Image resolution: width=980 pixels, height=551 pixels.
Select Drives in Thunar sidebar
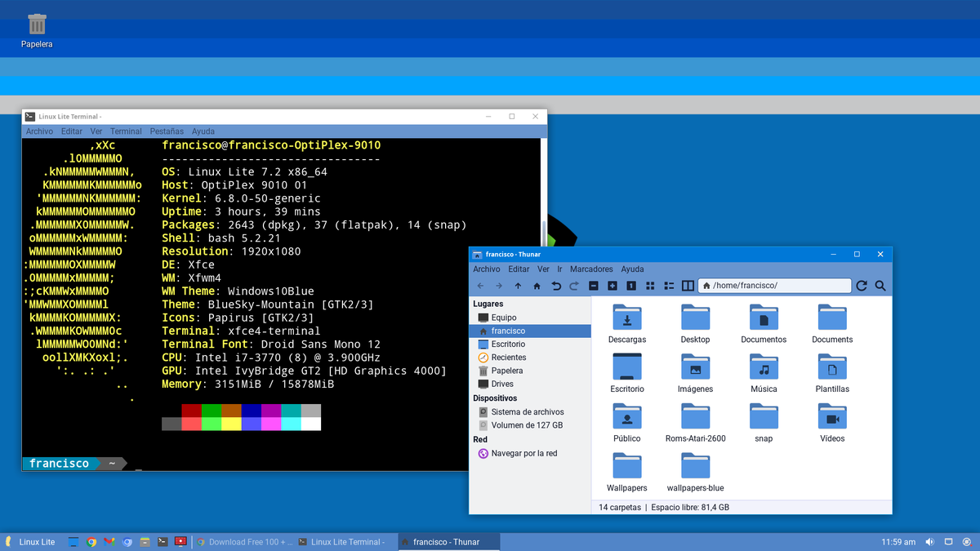[530, 384]
